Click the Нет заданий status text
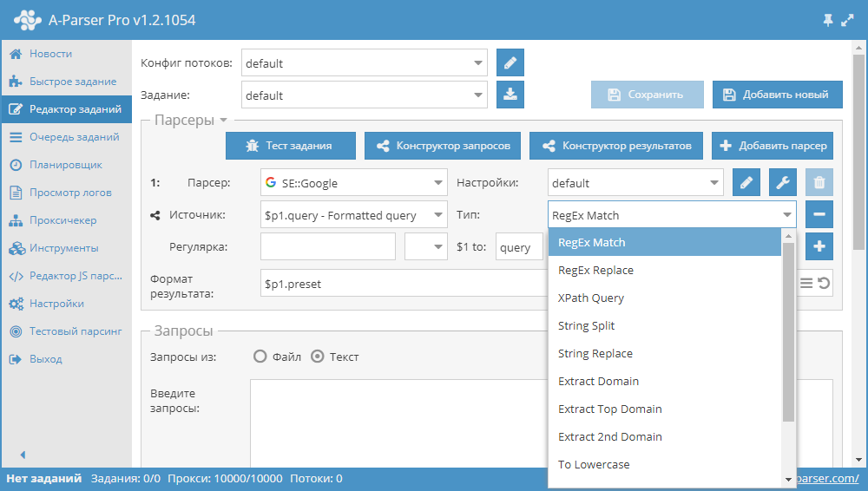 pos(43,478)
